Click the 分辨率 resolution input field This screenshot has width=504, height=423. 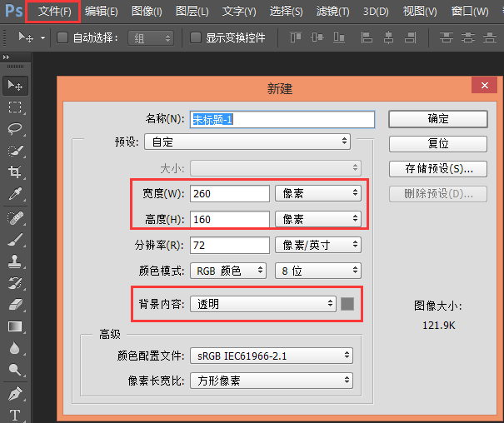(229, 245)
